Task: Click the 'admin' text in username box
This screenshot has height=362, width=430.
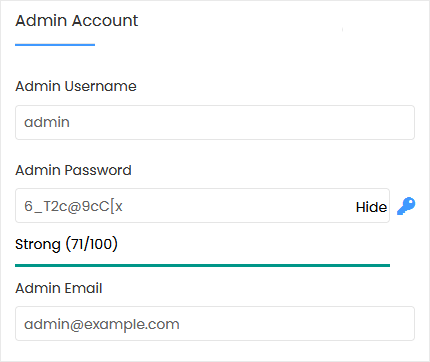Action: (x=47, y=122)
